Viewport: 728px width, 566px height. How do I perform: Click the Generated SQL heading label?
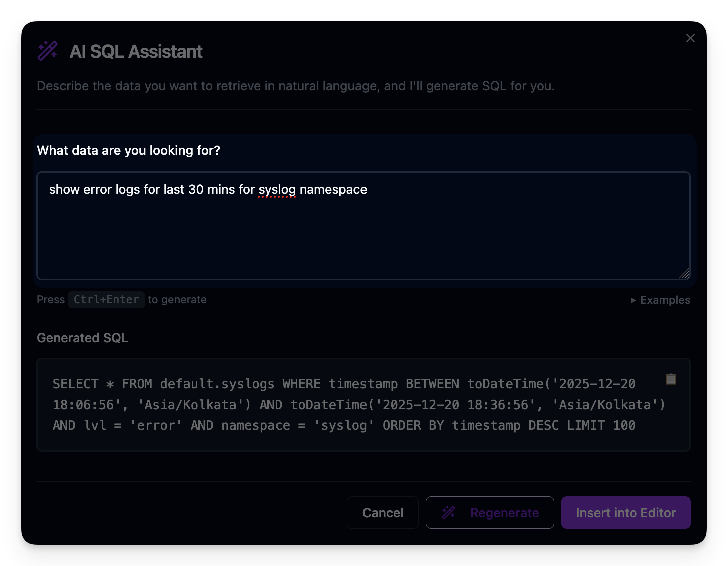coord(82,338)
